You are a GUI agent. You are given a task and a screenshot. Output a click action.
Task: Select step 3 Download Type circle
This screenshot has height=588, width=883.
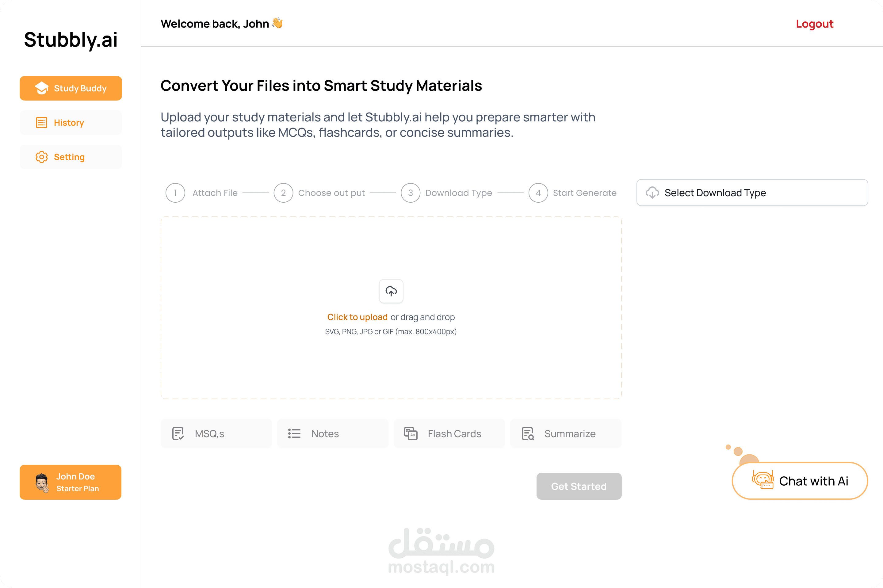pyautogui.click(x=411, y=193)
